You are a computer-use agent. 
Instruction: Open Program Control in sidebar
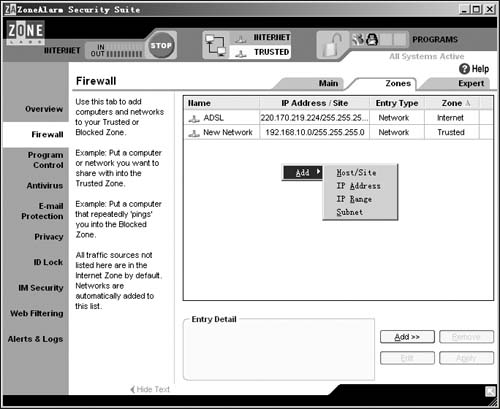(x=46, y=160)
